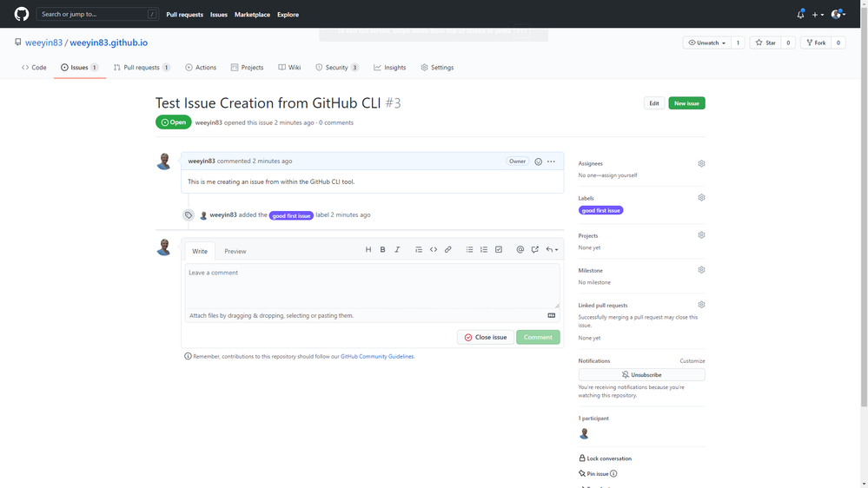The image size is (868, 488).
Task: Expand the Unwatch dropdown
Action: click(x=707, y=43)
